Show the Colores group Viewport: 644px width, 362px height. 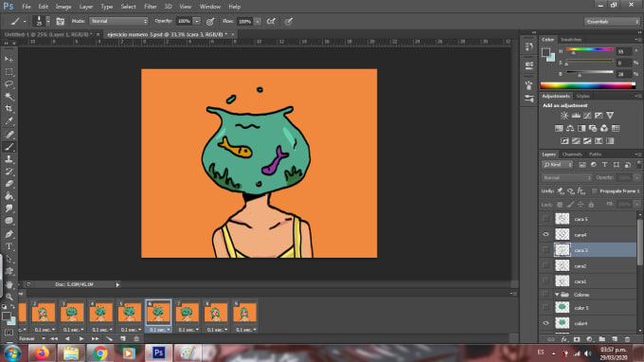546,294
